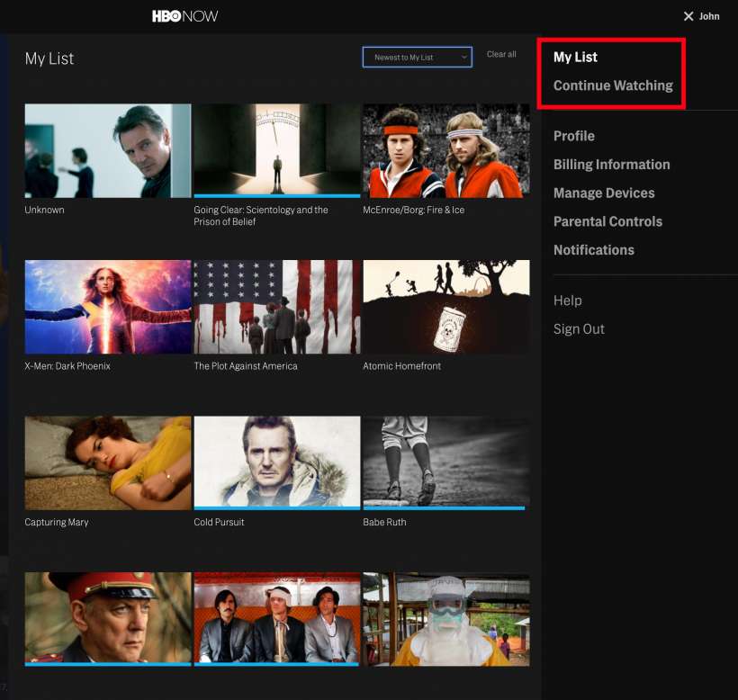Select Continue Watching in the menu

point(613,85)
